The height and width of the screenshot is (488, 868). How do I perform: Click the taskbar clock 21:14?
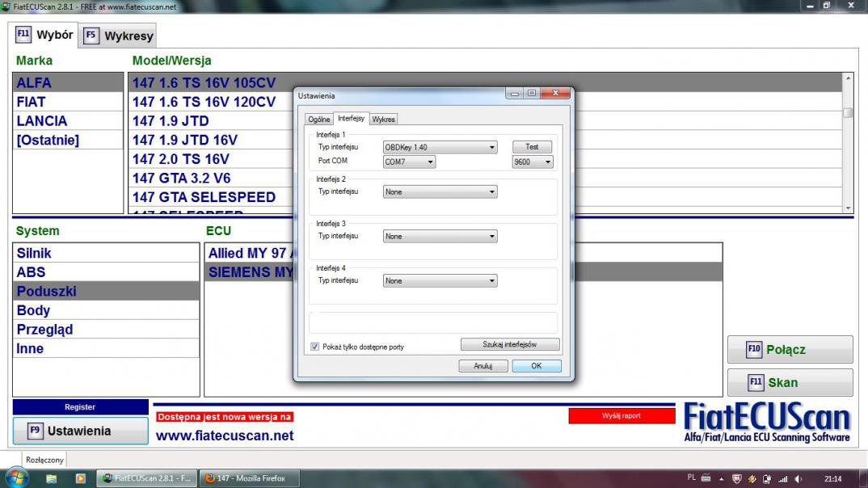pyautogui.click(x=832, y=479)
